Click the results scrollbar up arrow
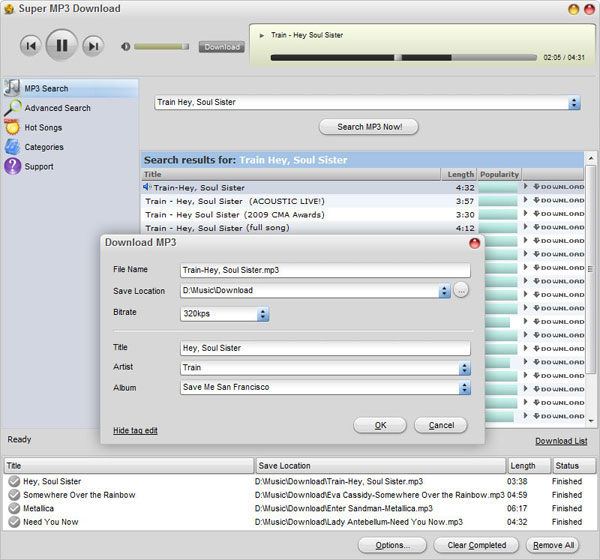 click(x=591, y=158)
